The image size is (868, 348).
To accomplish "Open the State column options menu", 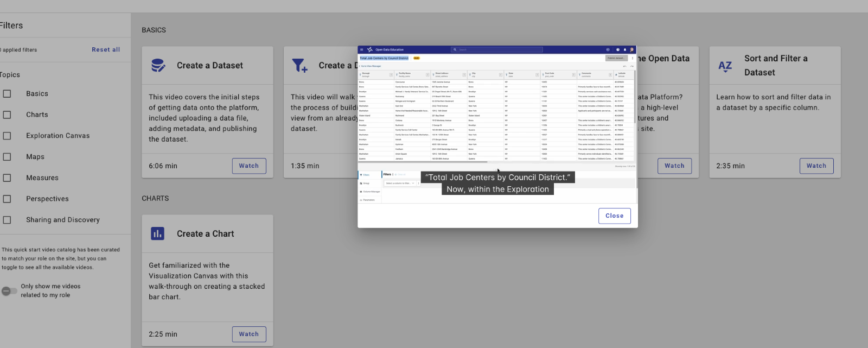I will point(537,75).
